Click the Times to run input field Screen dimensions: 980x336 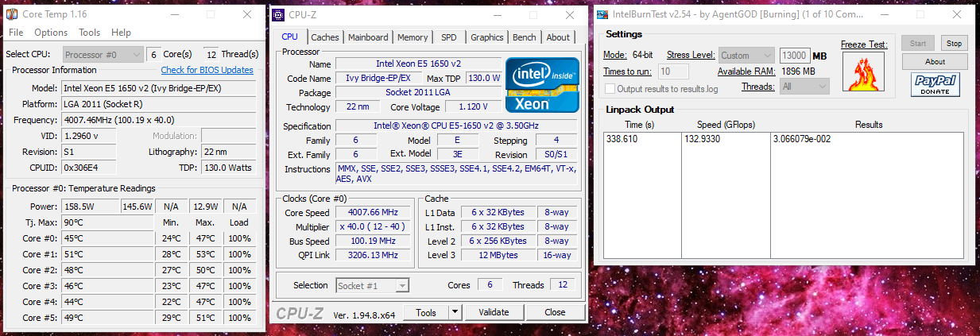[x=674, y=71]
